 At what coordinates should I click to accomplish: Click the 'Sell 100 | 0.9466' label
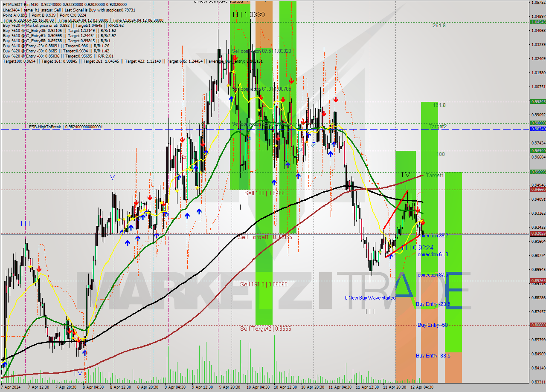click(264, 193)
